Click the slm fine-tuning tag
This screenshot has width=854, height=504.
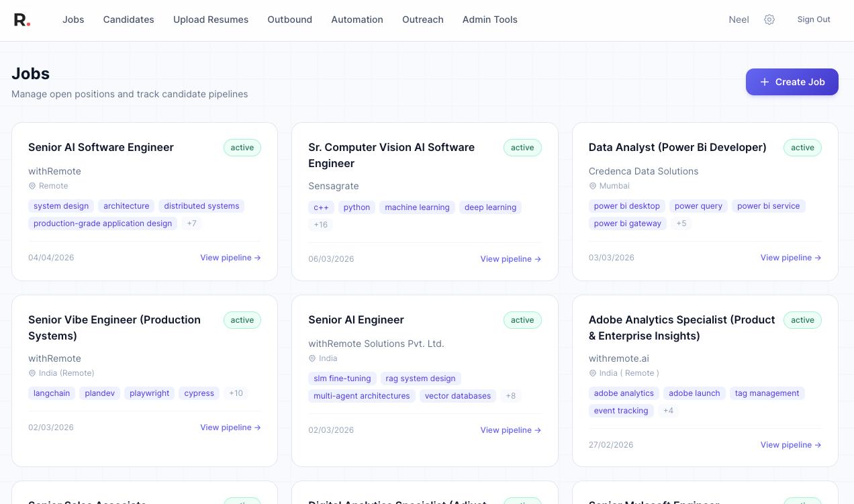point(342,379)
